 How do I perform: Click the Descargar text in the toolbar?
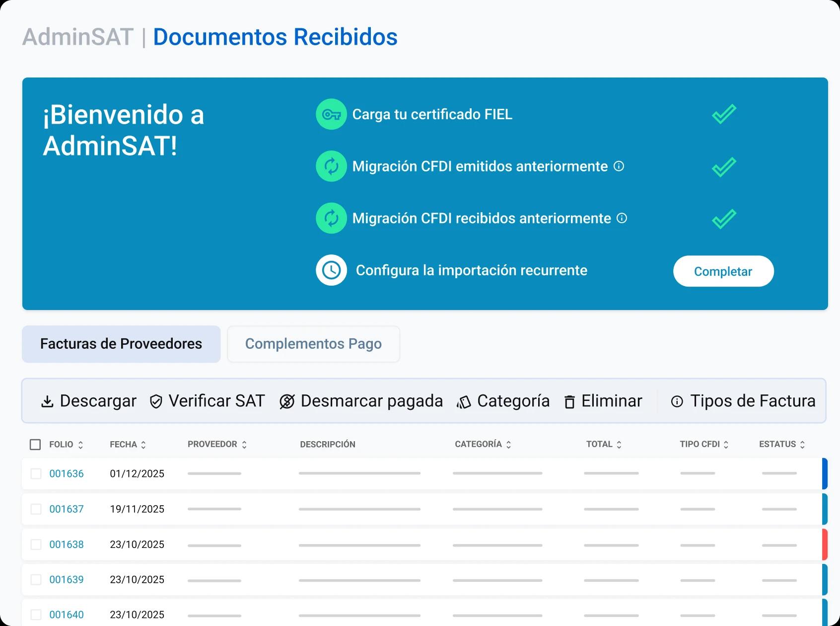pos(98,401)
